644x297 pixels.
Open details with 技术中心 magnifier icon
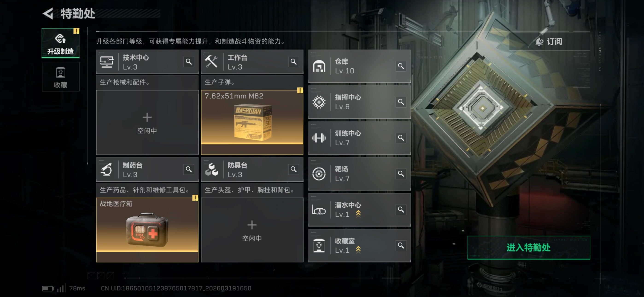189,62
